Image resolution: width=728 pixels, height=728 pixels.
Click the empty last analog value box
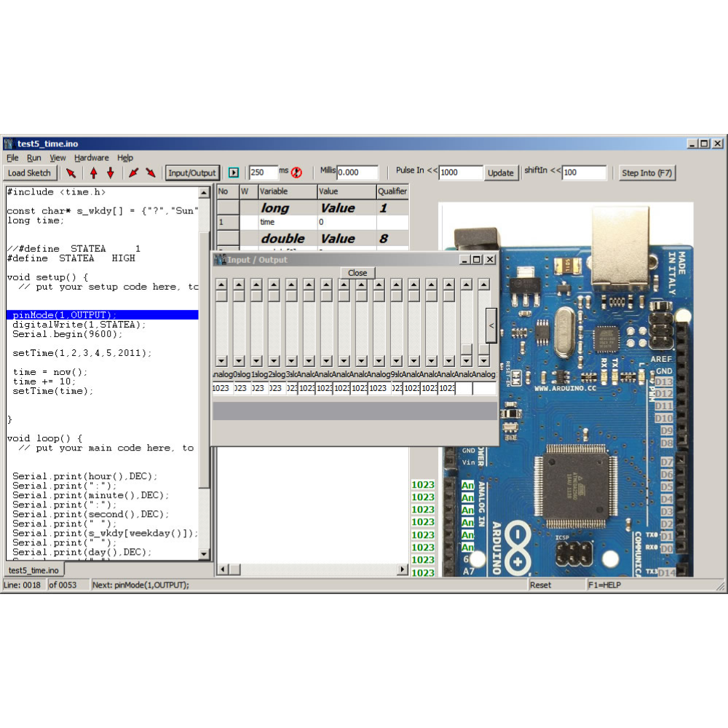[484, 388]
